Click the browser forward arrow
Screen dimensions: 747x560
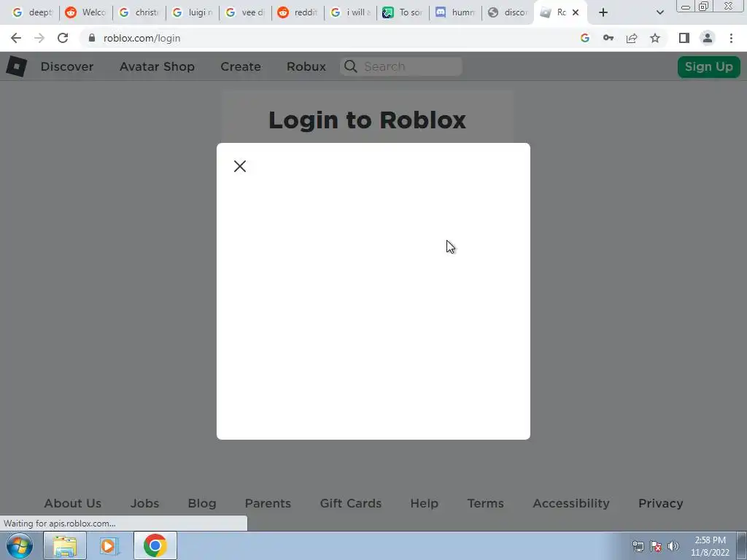[x=39, y=38]
